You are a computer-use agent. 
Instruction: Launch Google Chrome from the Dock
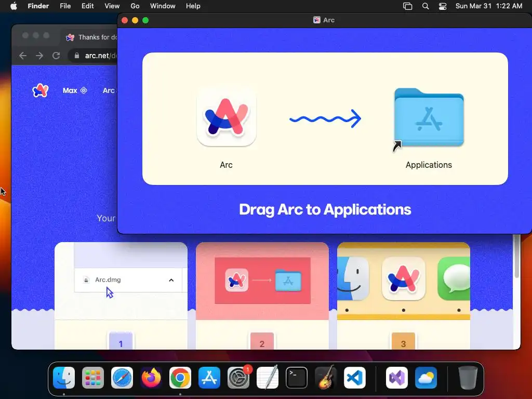point(180,378)
